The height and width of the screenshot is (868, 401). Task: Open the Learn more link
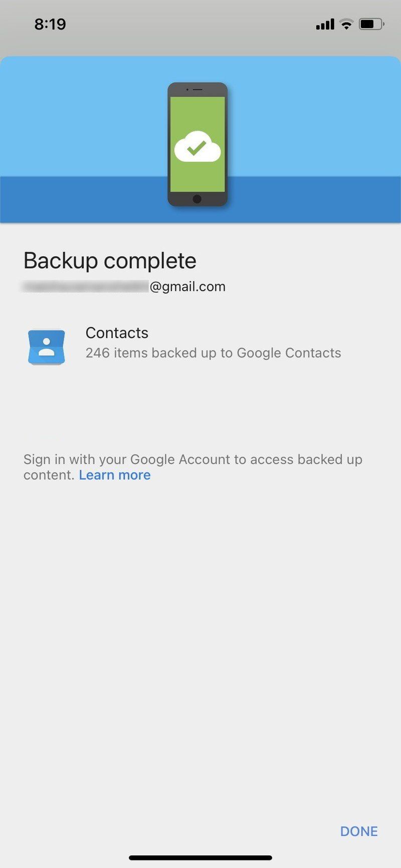pyautogui.click(x=115, y=475)
